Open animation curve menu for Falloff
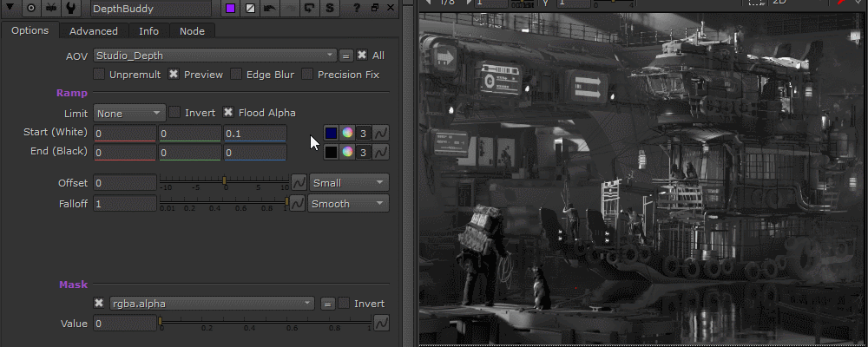The image size is (868, 347). [x=297, y=204]
